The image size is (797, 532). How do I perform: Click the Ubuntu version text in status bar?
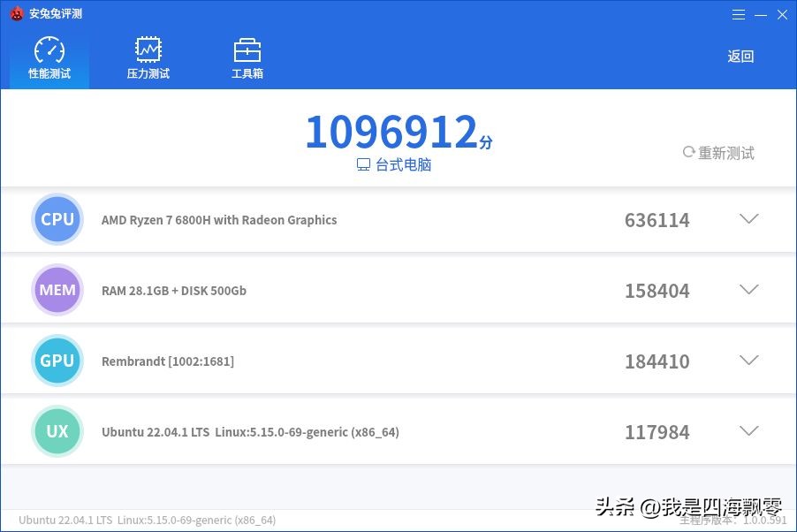[x=147, y=520]
